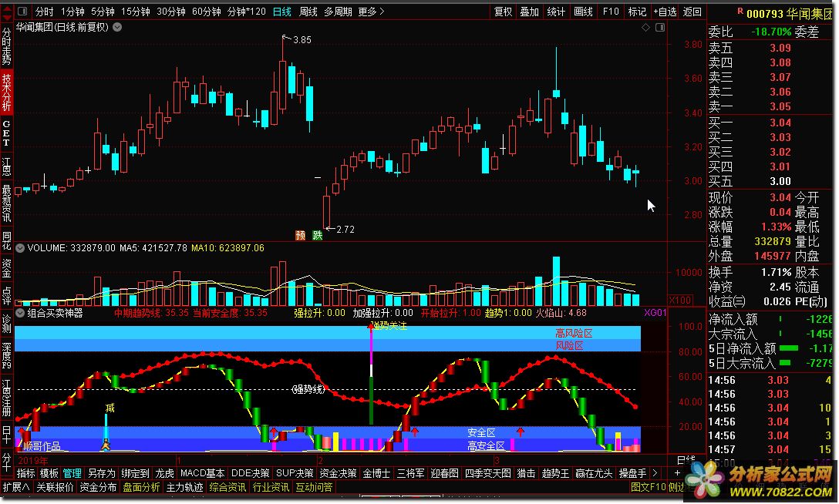The image size is (839, 504).
Task: Click the panel layout icon beside 分时
Action: 22,12
